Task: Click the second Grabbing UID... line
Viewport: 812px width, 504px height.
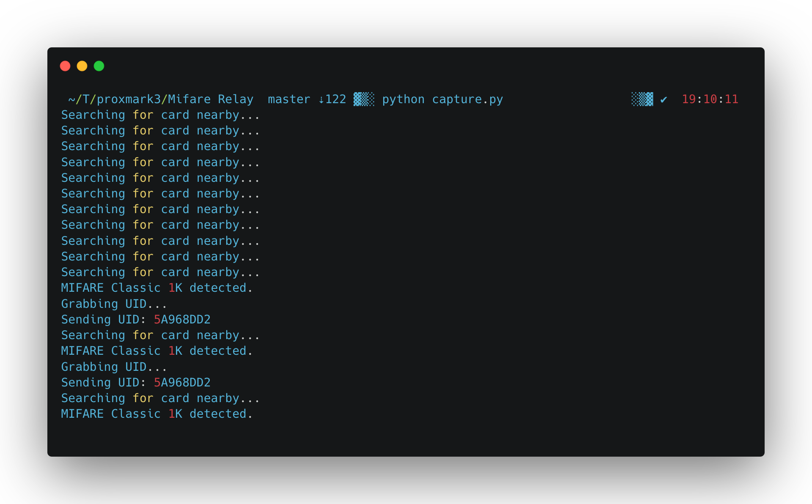Action: pyautogui.click(x=114, y=367)
